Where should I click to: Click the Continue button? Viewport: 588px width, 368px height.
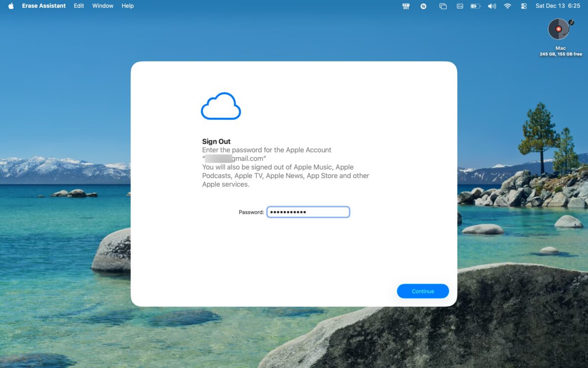pos(423,291)
